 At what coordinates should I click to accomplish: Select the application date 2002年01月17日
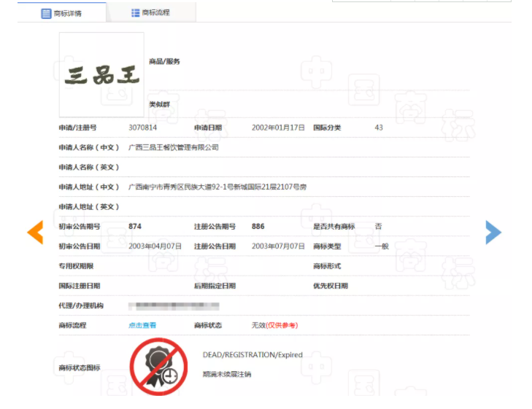(278, 128)
